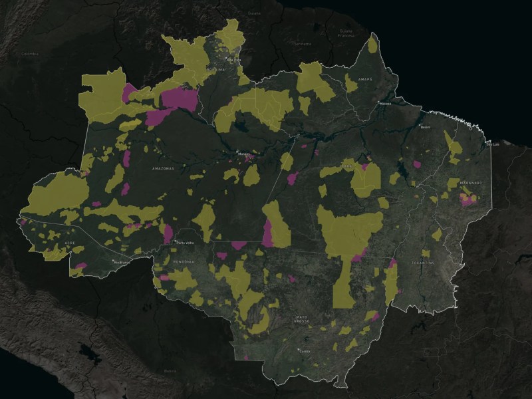Select the Cuiabá city marker
This screenshot has width=532, height=399.
(x=299, y=349)
